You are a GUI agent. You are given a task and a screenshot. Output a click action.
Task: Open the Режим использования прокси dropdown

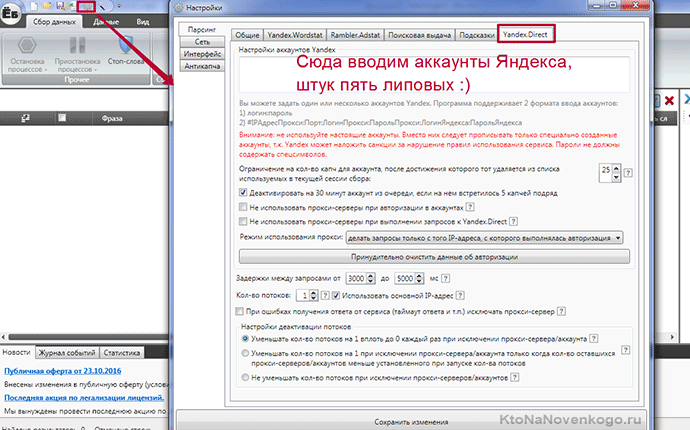[x=484, y=238]
